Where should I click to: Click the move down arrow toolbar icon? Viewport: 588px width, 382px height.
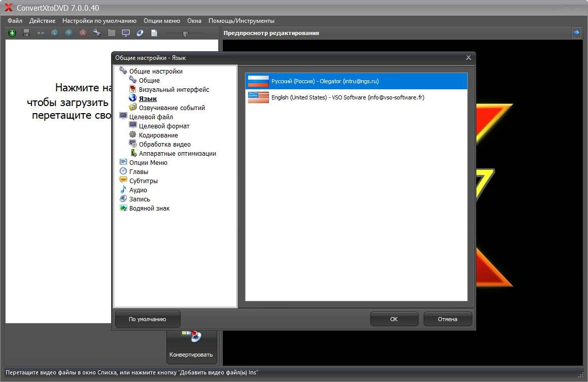coord(55,33)
